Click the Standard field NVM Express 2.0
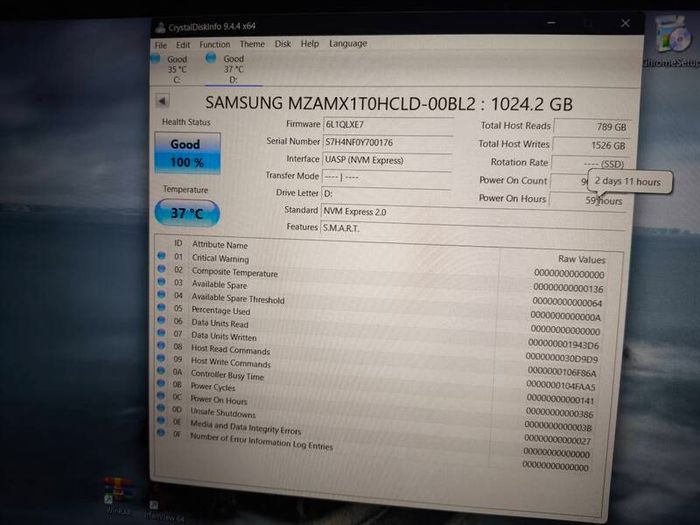The height and width of the screenshot is (525, 700). pyautogui.click(x=472, y=212)
